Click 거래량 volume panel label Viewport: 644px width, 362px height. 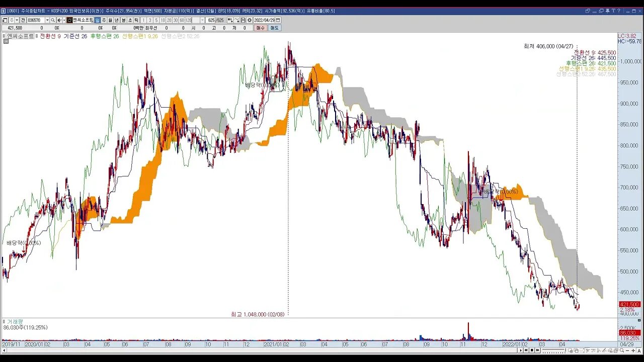15,321
